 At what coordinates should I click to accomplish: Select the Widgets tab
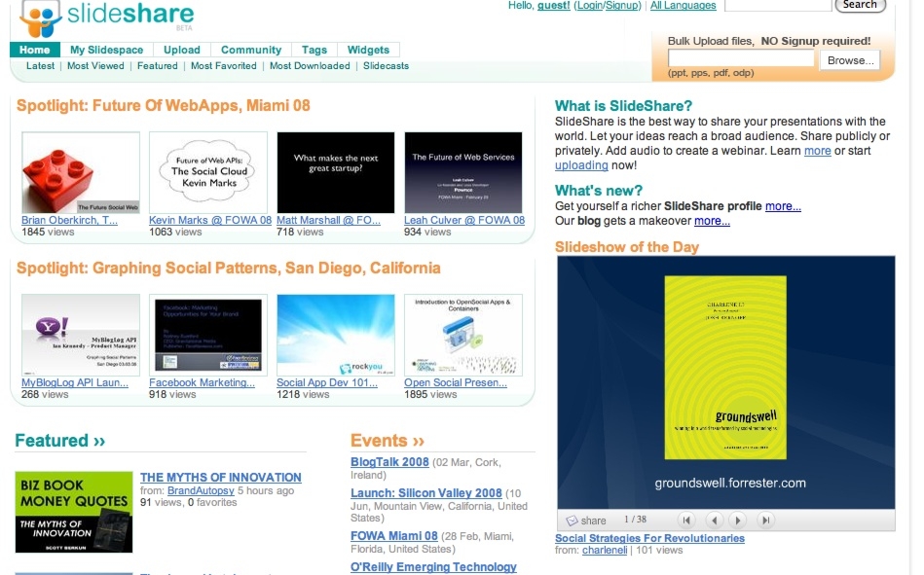(x=368, y=50)
